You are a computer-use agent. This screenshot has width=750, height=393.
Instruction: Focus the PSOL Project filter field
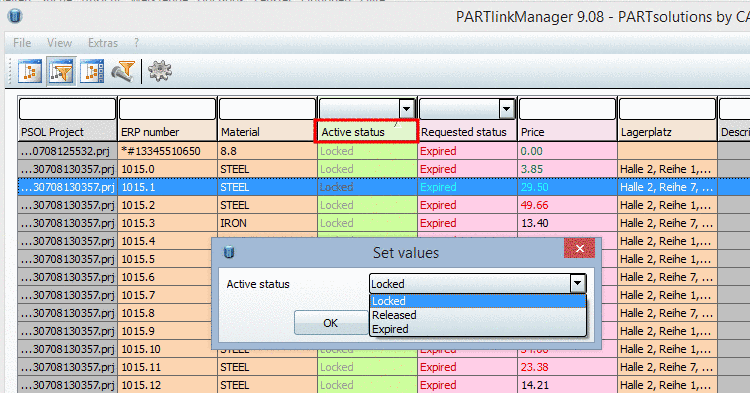67,109
